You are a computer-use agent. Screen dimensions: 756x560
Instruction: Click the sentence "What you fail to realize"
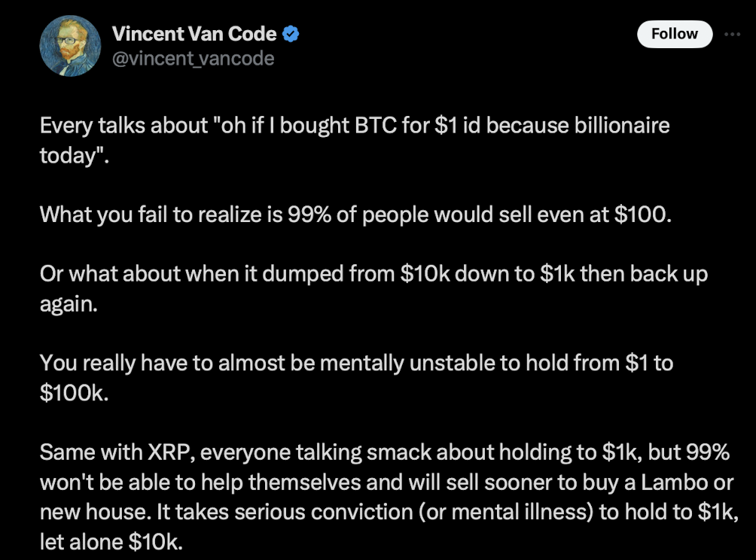[x=354, y=214]
